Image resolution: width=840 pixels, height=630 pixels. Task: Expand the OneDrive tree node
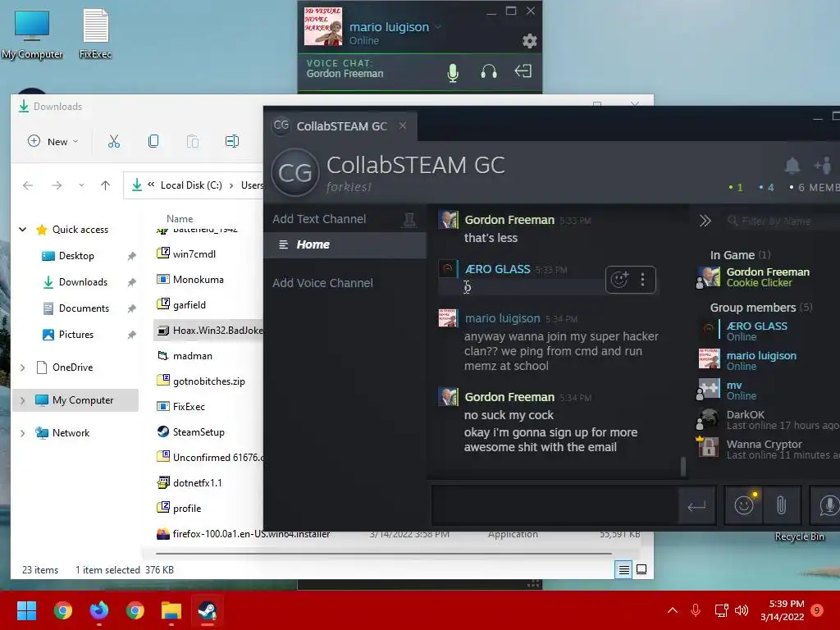(22, 367)
